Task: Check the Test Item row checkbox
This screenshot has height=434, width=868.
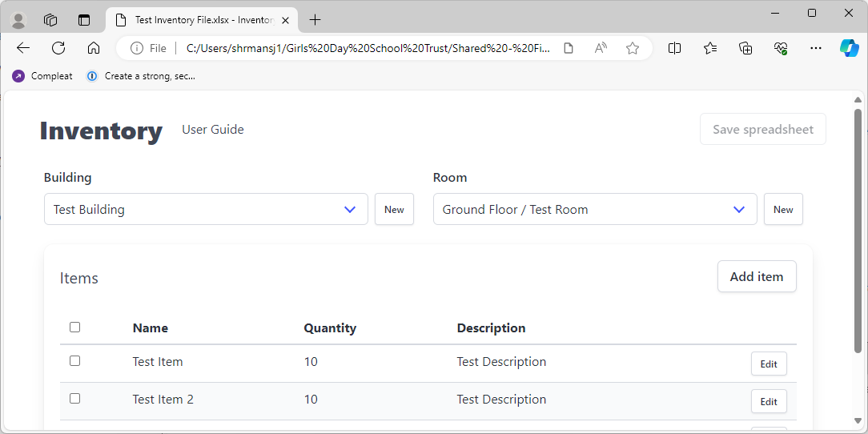Action: point(74,361)
